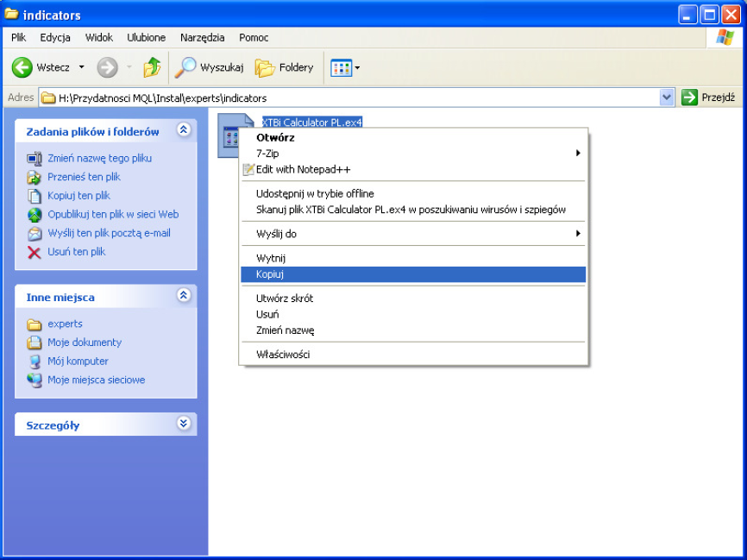
Task: Click the Opublikuj ten plik w sieci Web icon
Action: click(x=35, y=215)
